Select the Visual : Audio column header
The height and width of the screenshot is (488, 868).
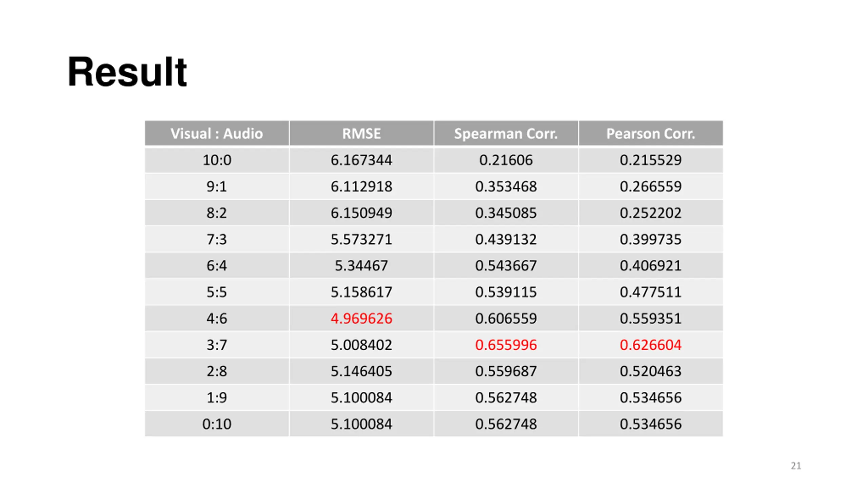coord(217,133)
